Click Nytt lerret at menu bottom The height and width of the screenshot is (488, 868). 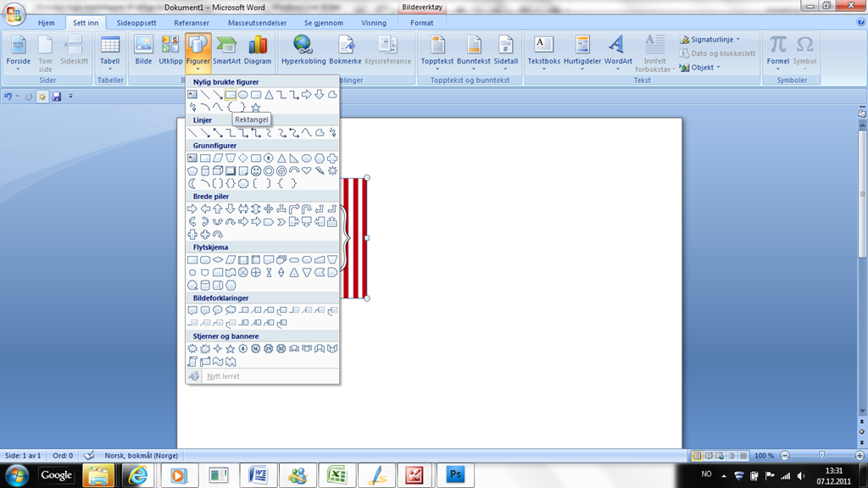223,376
